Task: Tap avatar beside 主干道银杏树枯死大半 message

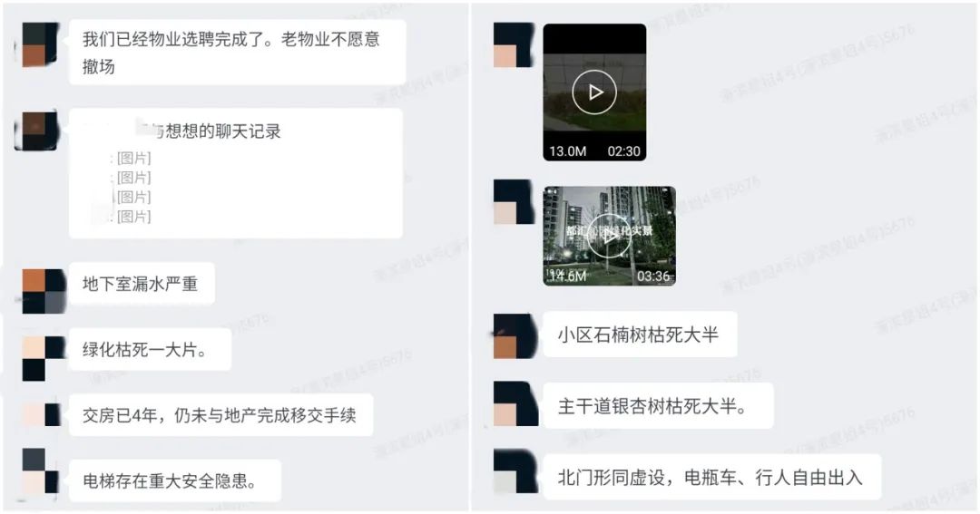Action: [515, 404]
